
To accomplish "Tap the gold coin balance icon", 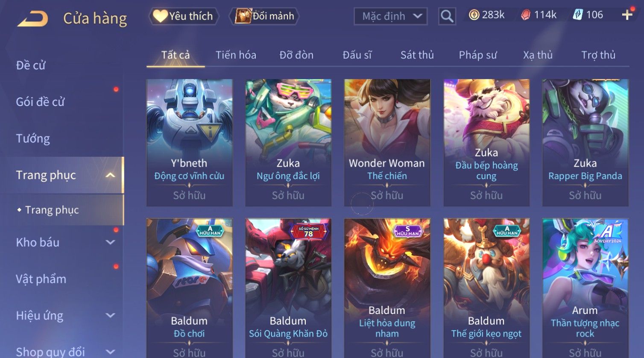I will pyautogui.click(x=474, y=15).
